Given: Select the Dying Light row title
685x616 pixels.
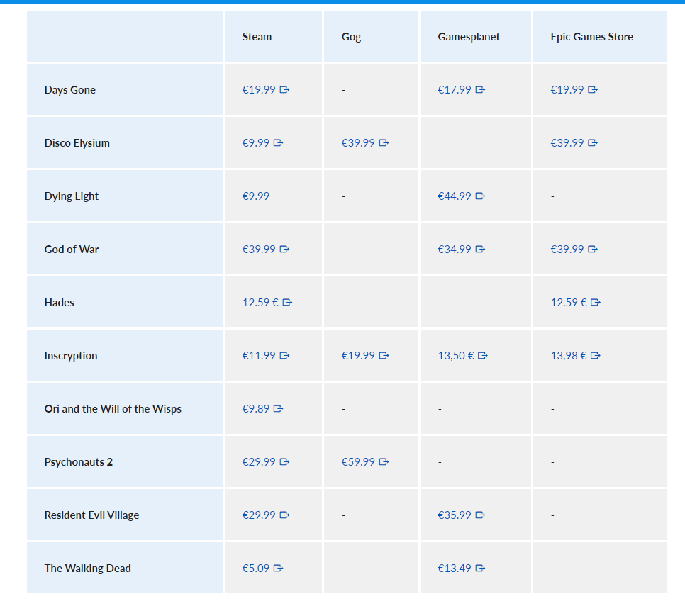Looking at the screenshot, I should tap(72, 196).
